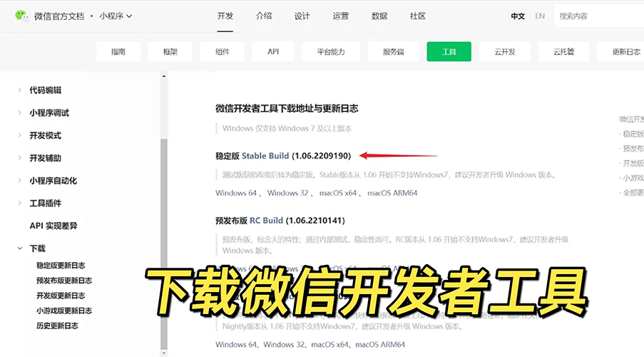Focus the 搜索内容 search field
644x357 pixels.
click(599, 16)
